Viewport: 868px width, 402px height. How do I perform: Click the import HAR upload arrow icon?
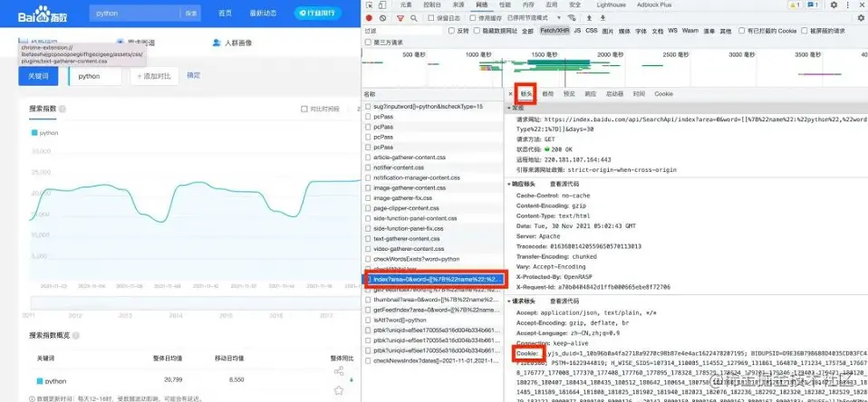click(x=589, y=17)
